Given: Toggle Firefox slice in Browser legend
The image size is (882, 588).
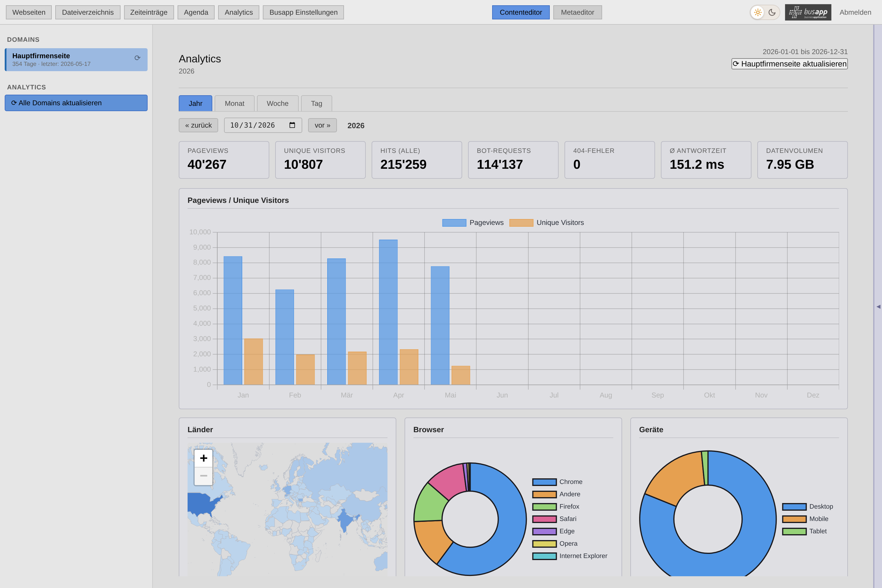Looking at the screenshot, I should [556, 507].
